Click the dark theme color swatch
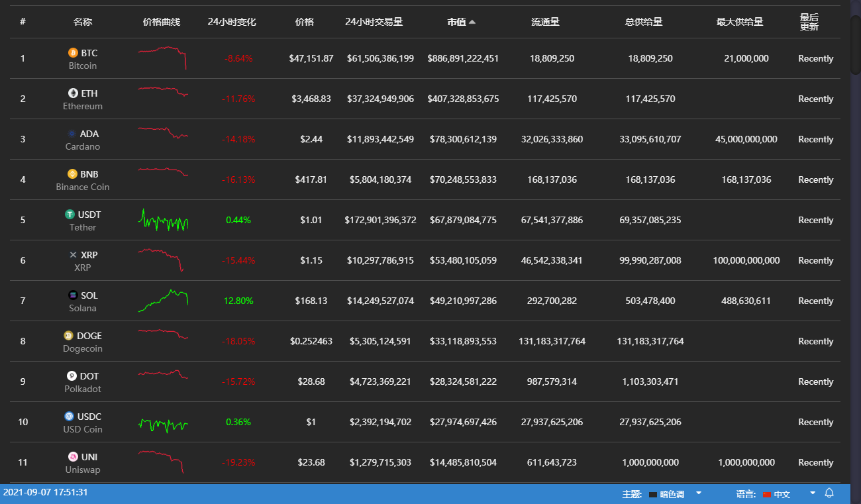This screenshot has height=504, width=861. click(653, 495)
